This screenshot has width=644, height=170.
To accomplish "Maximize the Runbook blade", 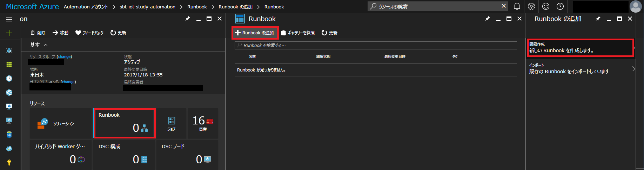I will (x=509, y=19).
